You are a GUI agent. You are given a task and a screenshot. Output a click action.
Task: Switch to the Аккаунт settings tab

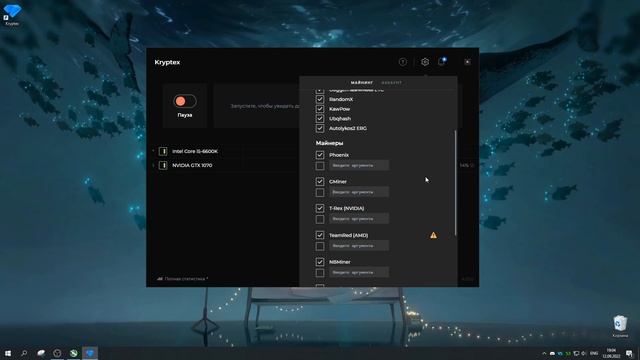391,83
